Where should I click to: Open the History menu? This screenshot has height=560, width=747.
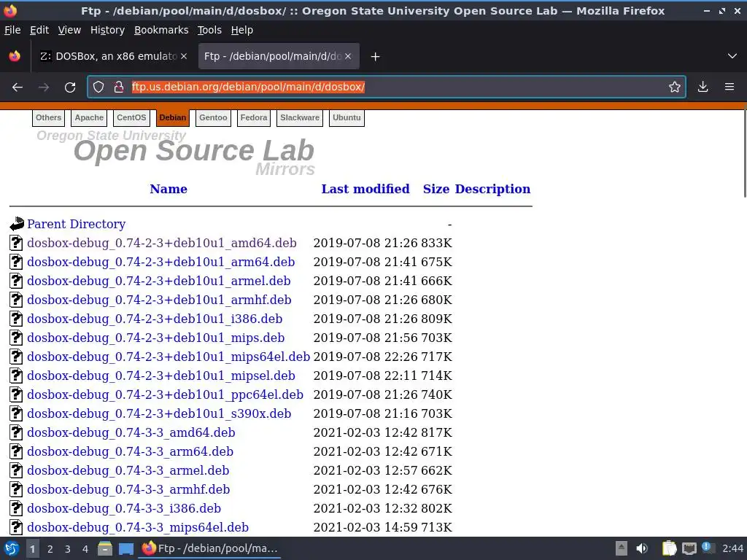coord(107,30)
